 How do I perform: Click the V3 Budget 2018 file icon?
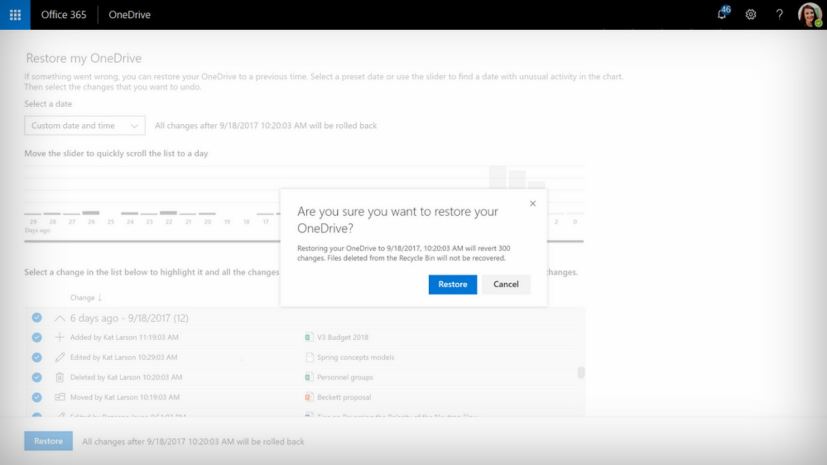(309, 337)
